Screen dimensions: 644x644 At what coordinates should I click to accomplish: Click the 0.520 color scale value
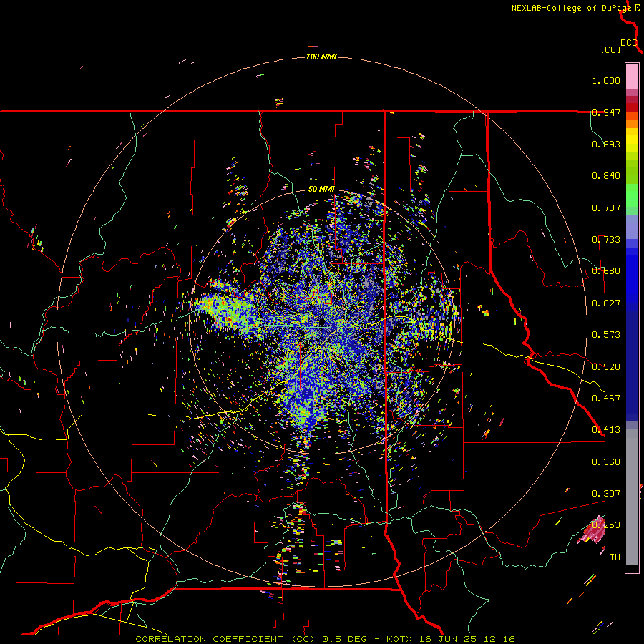click(606, 367)
